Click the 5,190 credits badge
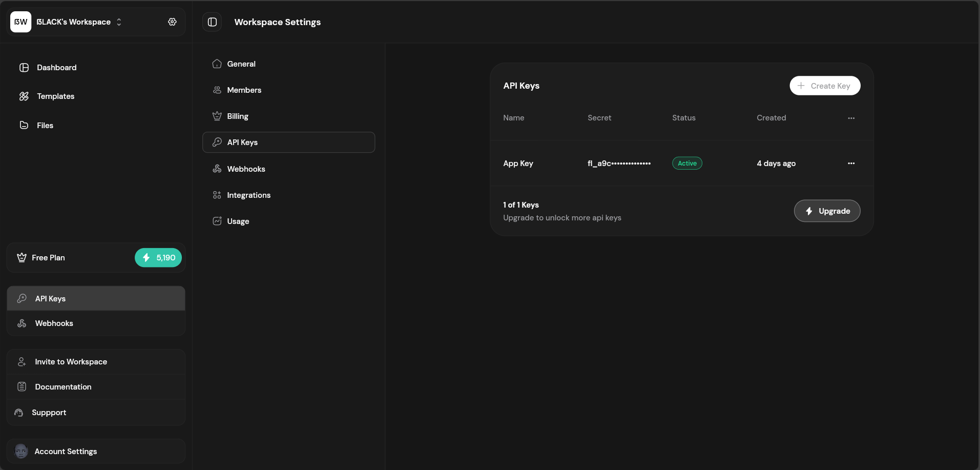 coord(158,258)
